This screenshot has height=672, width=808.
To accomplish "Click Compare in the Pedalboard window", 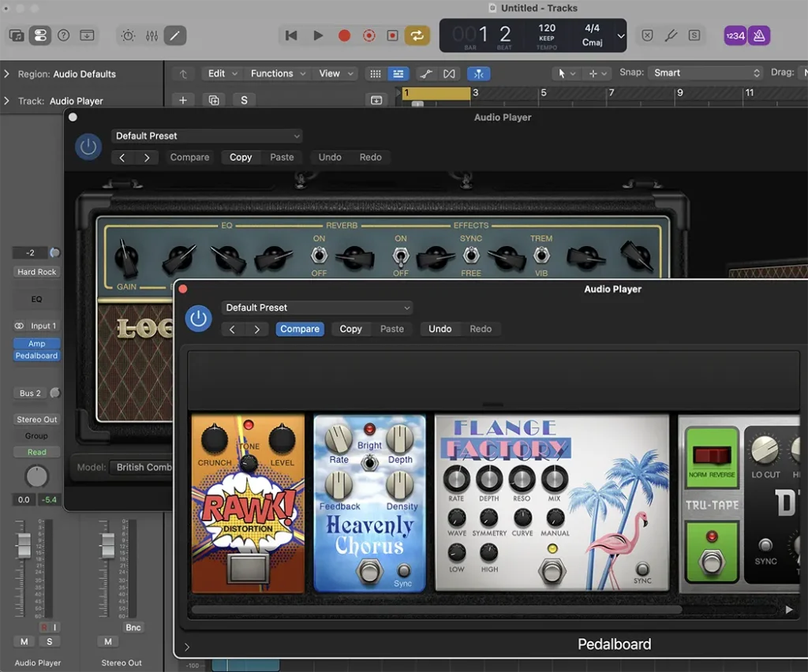I will click(x=300, y=329).
